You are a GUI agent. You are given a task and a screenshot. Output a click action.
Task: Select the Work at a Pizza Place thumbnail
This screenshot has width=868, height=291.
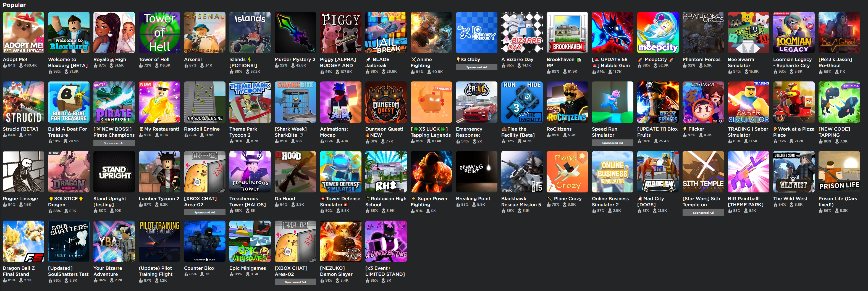click(794, 102)
